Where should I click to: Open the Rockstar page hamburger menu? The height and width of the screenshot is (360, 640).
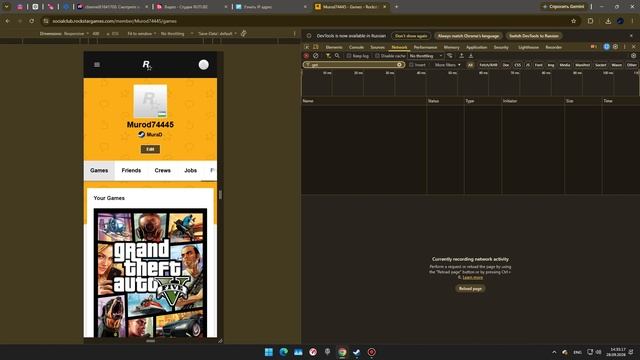pyautogui.click(x=97, y=64)
